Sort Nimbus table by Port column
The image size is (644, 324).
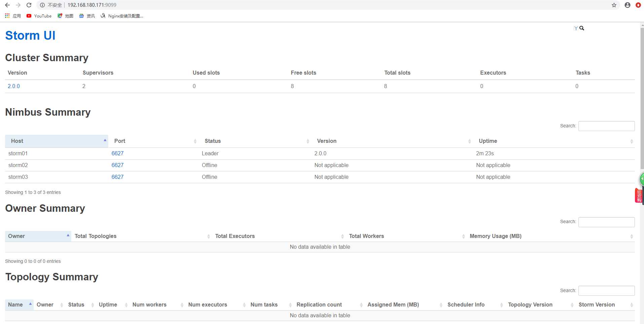pos(153,141)
